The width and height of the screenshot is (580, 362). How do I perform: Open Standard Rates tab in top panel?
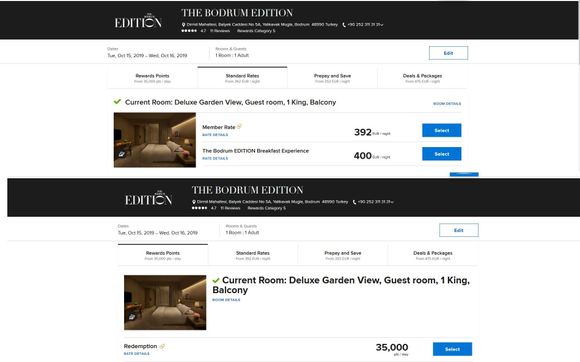tap(242, 78)
